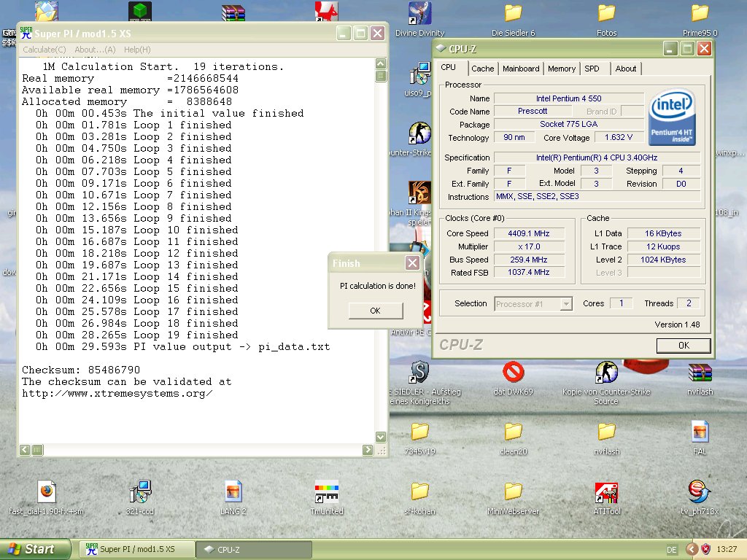Click the Checksum: 85486790 line
The image size is (747, 560).
point(81,370)
